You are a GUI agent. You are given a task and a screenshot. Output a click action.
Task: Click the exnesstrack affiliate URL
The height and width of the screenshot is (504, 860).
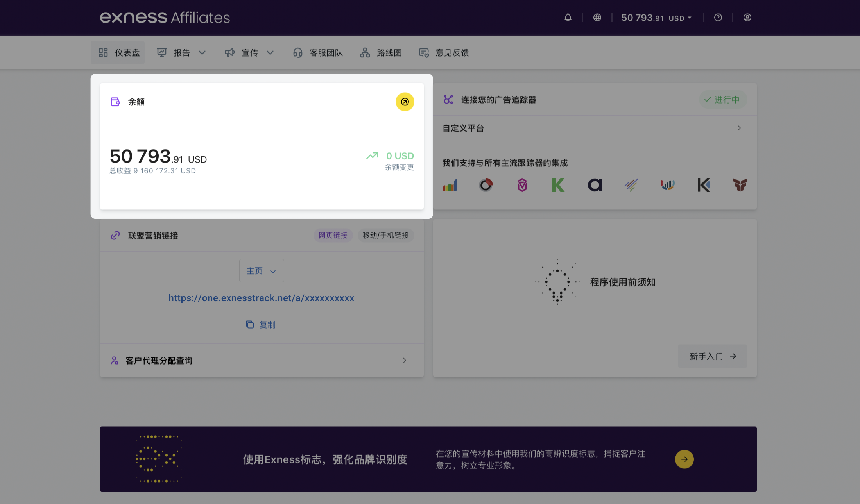point(262,298)
